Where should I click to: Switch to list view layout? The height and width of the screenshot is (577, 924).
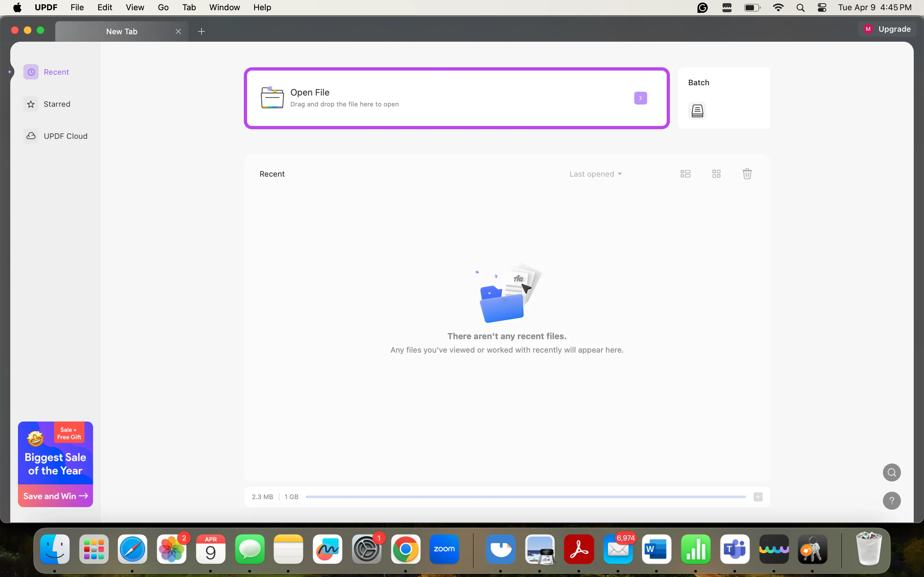pos(685,174)
